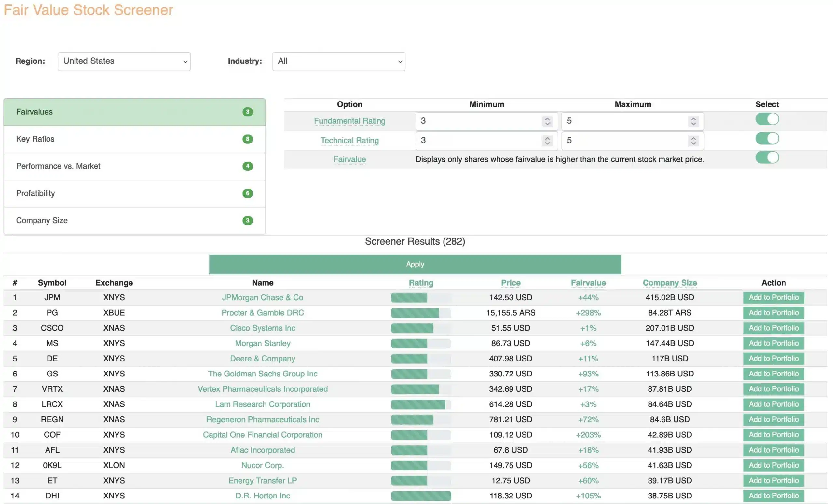This screenshot has height=504, width=833.
Task: Open the Fundamental Rating option link
Action: point(349,121)
